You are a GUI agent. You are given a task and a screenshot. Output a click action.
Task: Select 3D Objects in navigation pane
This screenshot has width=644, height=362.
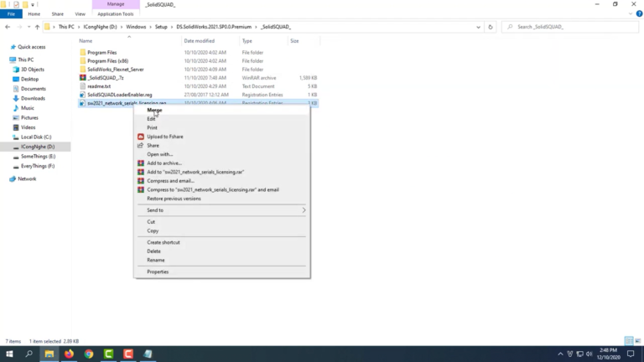point(33,70)
